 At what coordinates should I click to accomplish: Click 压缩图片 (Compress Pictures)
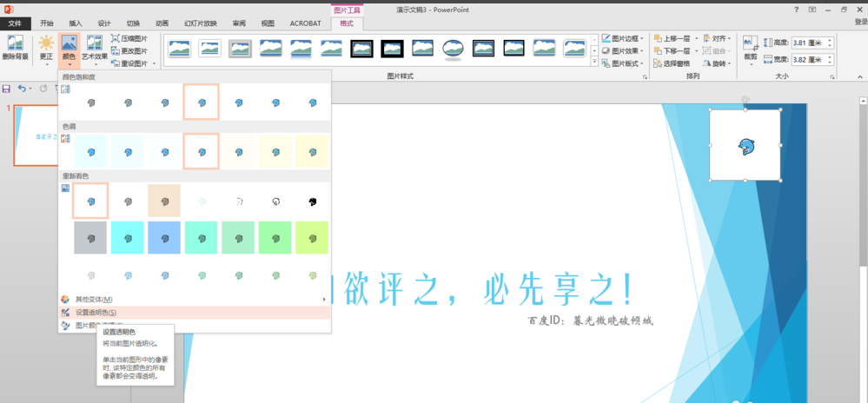(129, 38)
